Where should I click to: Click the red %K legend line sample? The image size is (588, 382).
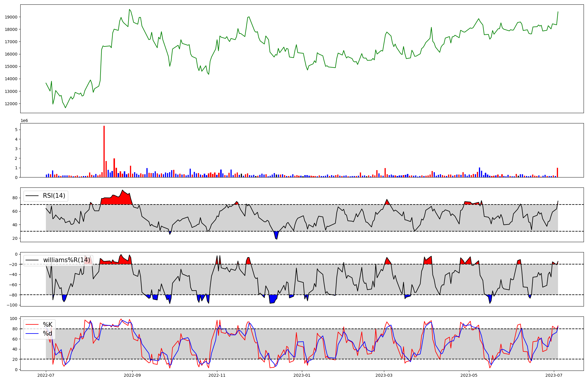coord(32,325)
